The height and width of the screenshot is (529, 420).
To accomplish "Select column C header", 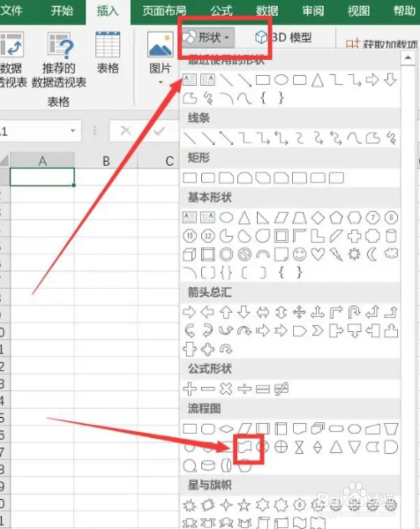I will coord(169,161).
